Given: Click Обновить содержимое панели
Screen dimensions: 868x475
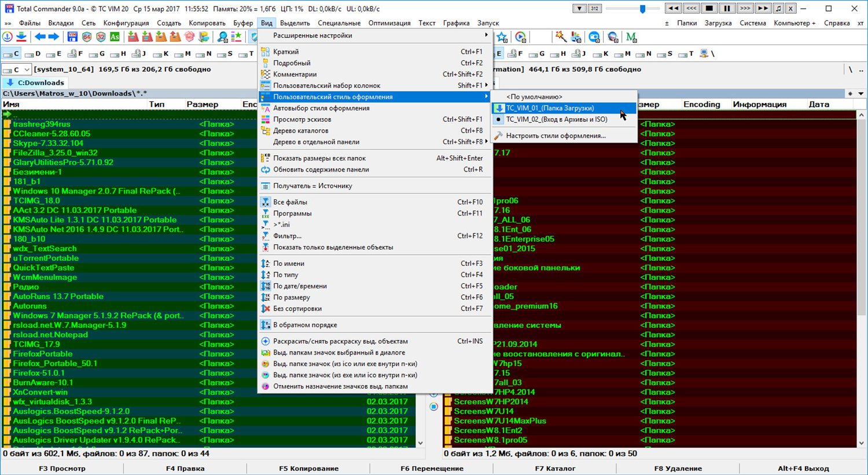Looking at the screenshot, I should 374,170.
